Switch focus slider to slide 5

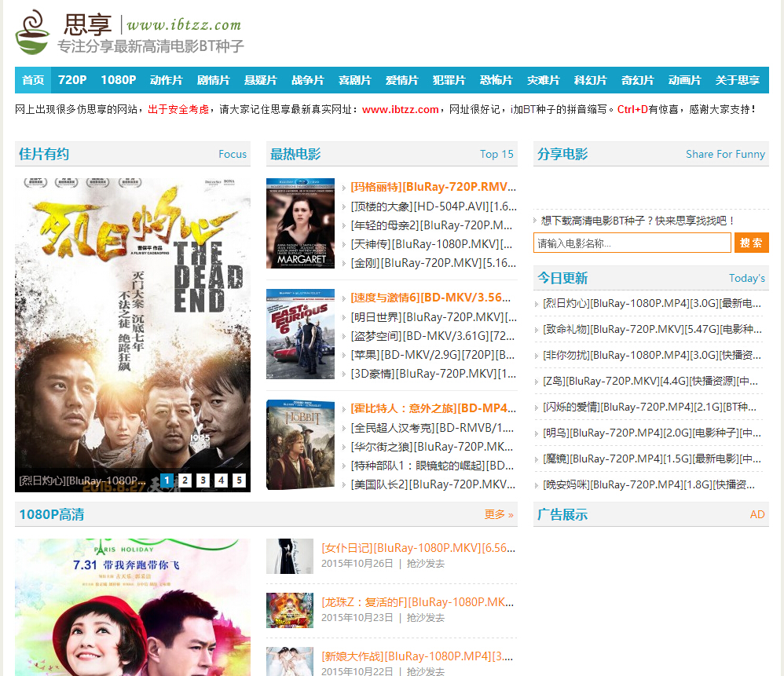239,481
